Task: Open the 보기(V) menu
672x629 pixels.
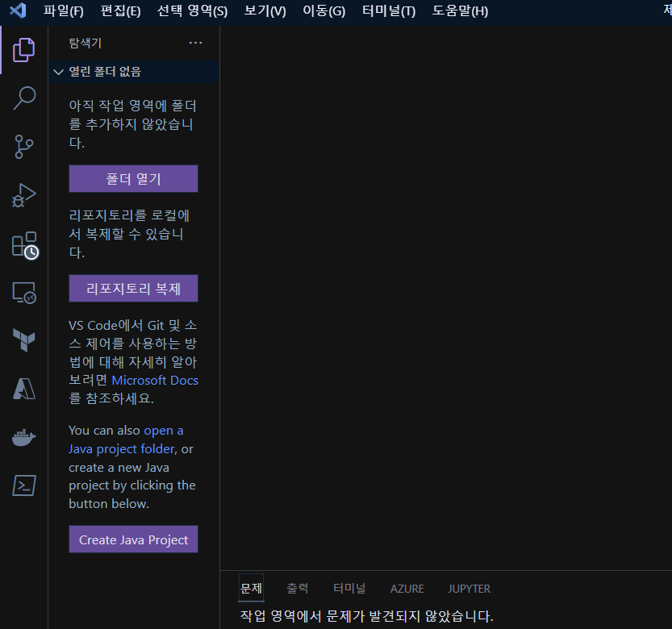Action: pos(265,10)
